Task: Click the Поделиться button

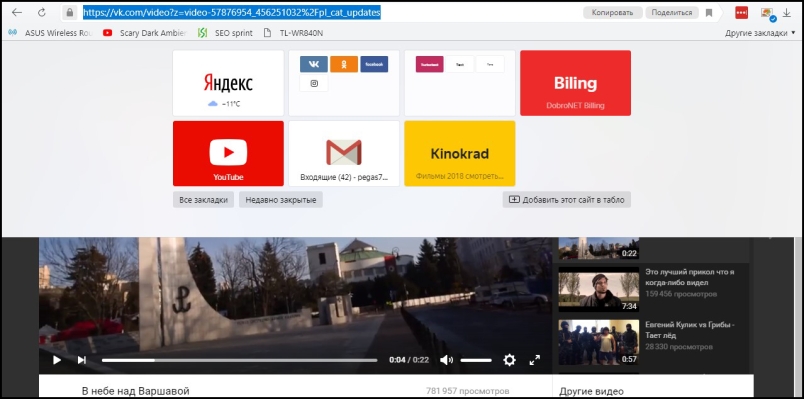Action: coord(672,13)
